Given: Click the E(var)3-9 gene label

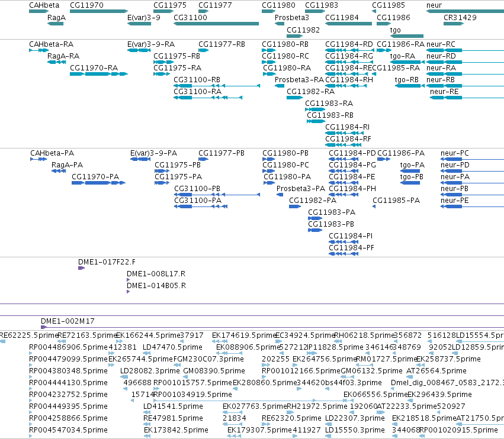Looking at the screenshot, I should pyautogui.click(x=144, y=18).
